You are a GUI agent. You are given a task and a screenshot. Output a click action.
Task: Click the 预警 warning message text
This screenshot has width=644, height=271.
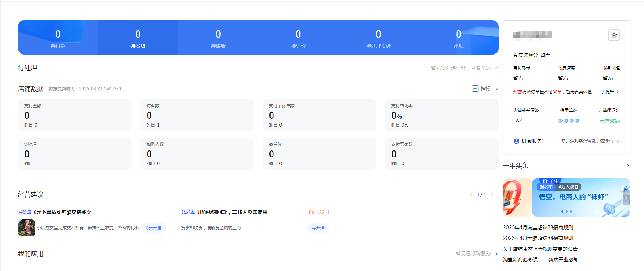point(554,92)
